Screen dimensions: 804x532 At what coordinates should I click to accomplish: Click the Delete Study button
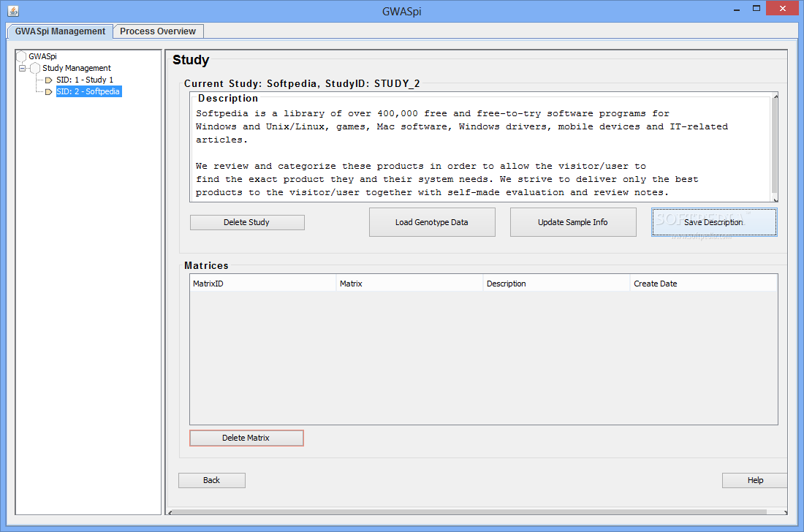click(x=246, y=222)
